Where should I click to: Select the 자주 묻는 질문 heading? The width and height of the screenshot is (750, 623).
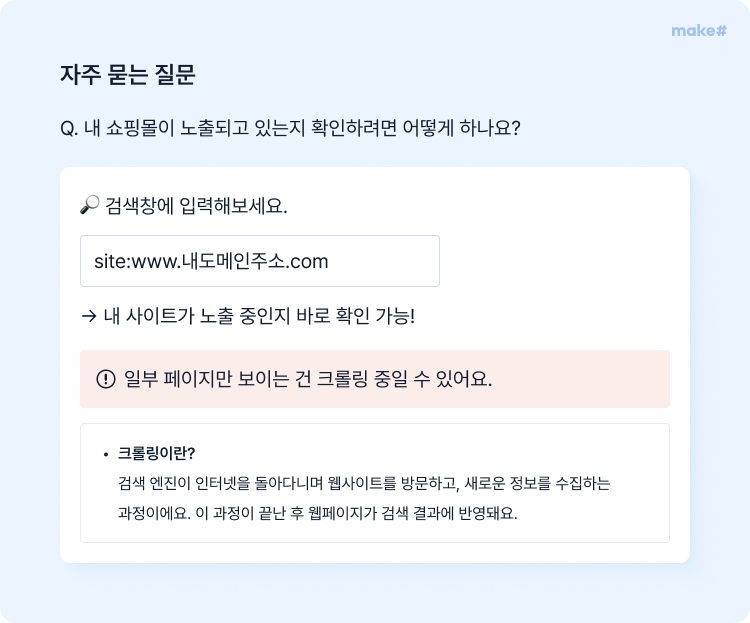tap(128, 75)
